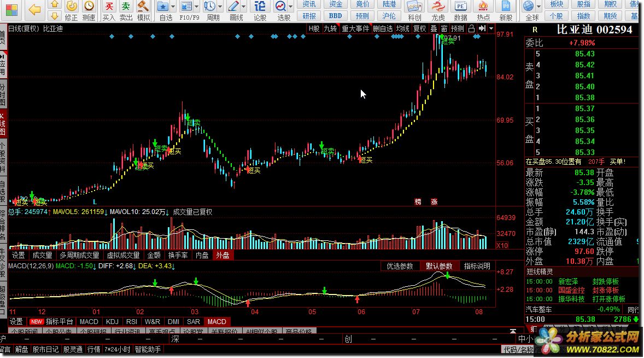This screenshot has height=358, width=644.
Task: Select the 内盘 tab
Action: point(202,255)
